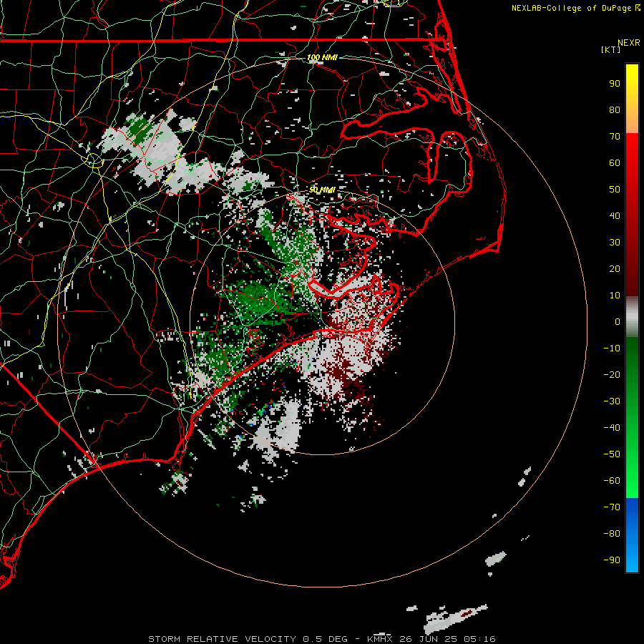Click the STORM RELATIVE VELOCITY product caption
644x644 pixels.
click(222, 639)
